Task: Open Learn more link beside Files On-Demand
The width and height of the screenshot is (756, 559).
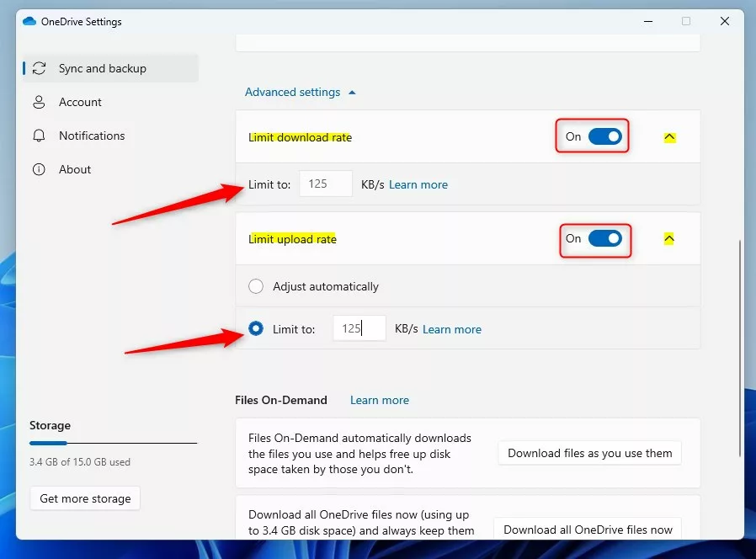Action: (380, 401)
